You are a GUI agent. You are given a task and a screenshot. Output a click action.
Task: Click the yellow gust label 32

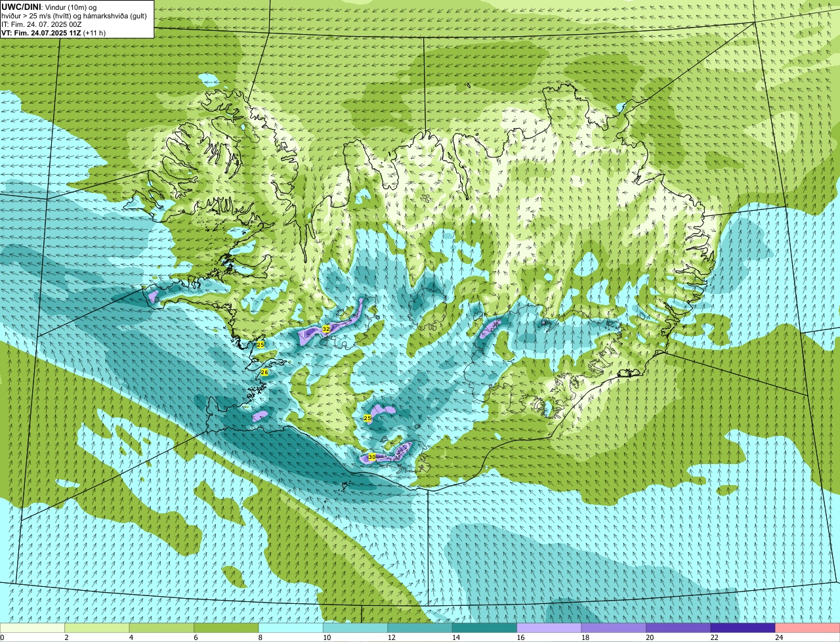coord(326,328)
